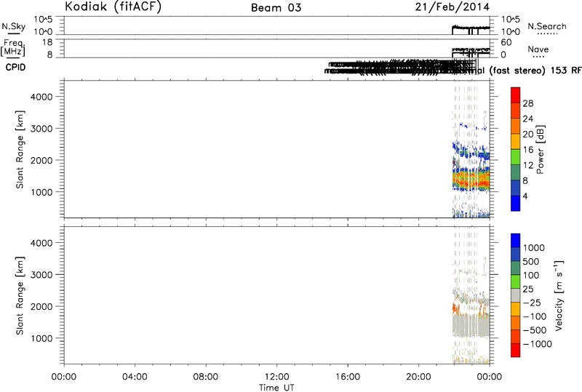Click the "18" MHz frequency tick label
582x392 pixels.
(x=47, y=42)
